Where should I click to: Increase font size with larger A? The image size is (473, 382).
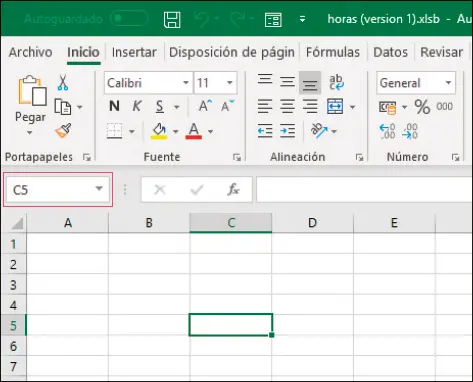pos(205,106)
